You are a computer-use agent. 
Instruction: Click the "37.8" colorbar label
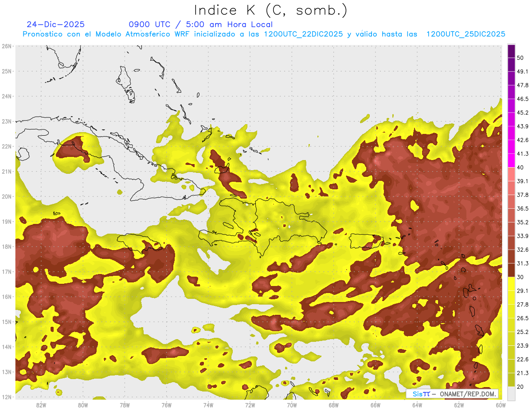pos(523,195)
